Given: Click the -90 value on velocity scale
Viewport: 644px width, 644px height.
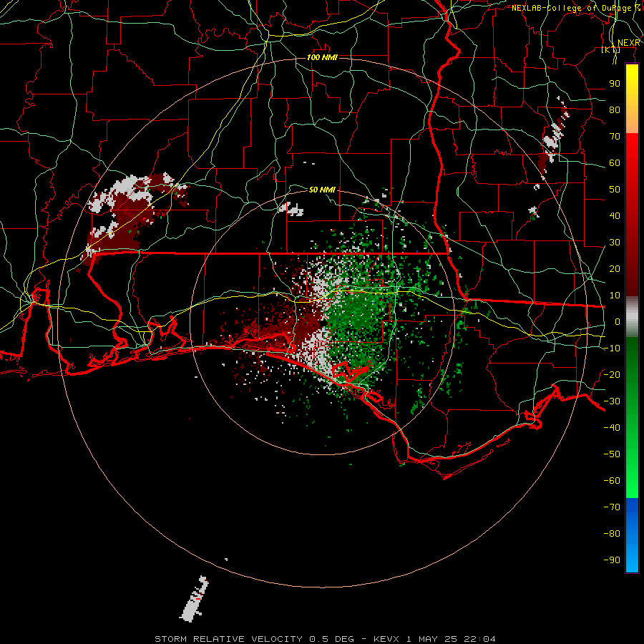Looking at the screenshot, I should click(x=612, y=560).
